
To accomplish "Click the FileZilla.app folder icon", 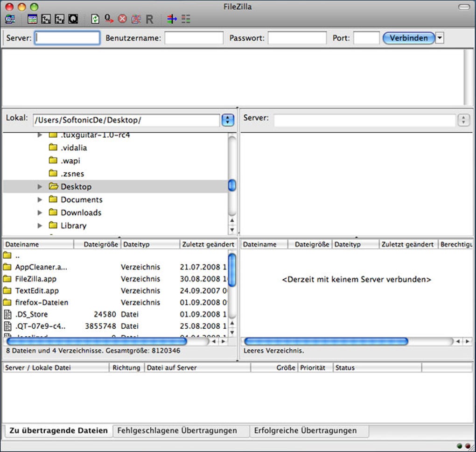I will (x=7, y=279).
